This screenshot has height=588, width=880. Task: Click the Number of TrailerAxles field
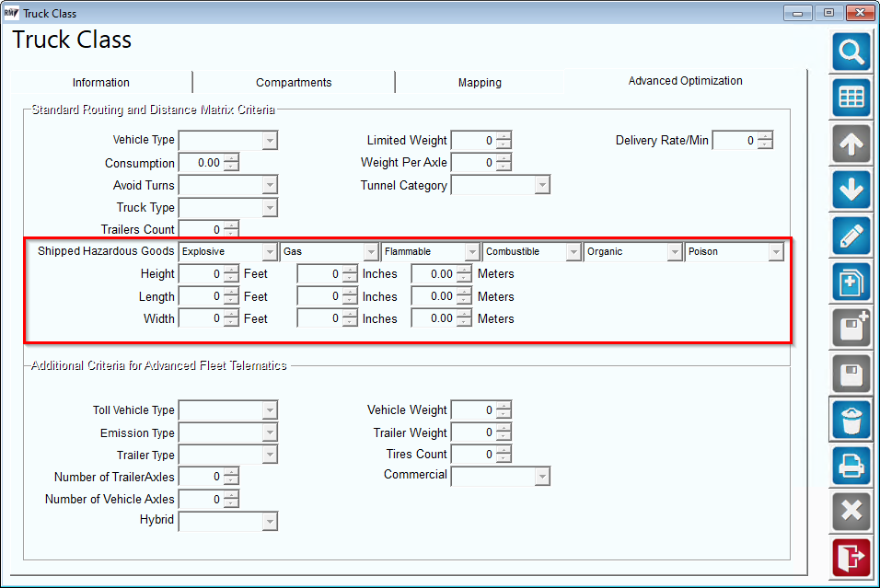click(202, 477)
